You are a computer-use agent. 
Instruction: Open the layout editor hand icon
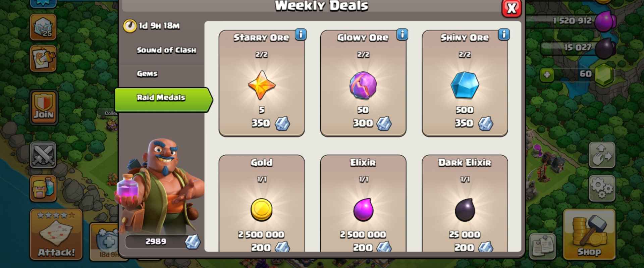(x=602, y=155)
